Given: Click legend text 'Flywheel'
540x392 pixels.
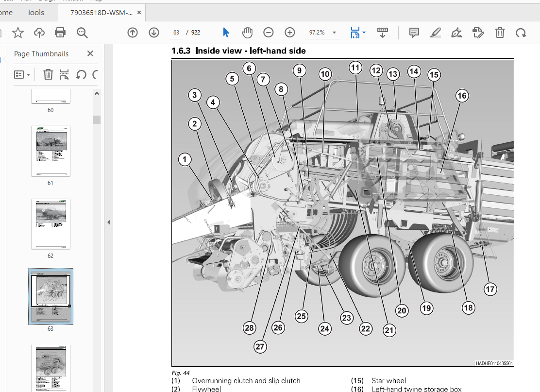Looking at the screenshot, I should 206,389.
